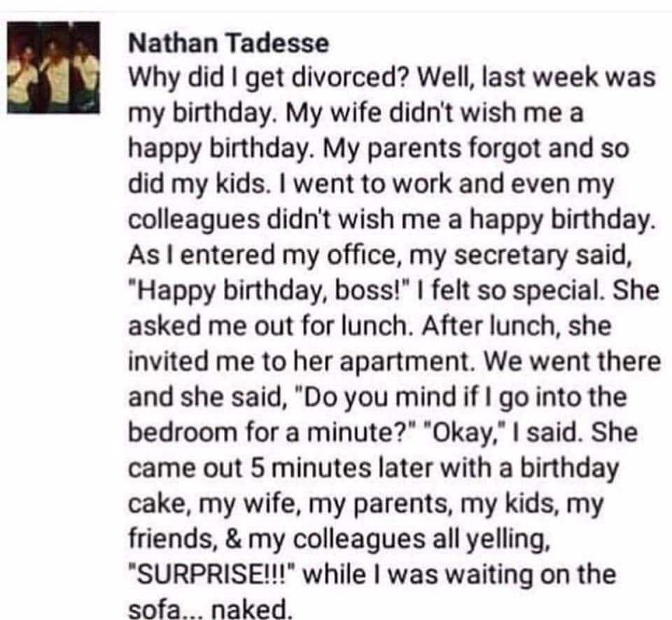
Task: Click the final line "sofa... naked."
Action: [x=210, y=608]
